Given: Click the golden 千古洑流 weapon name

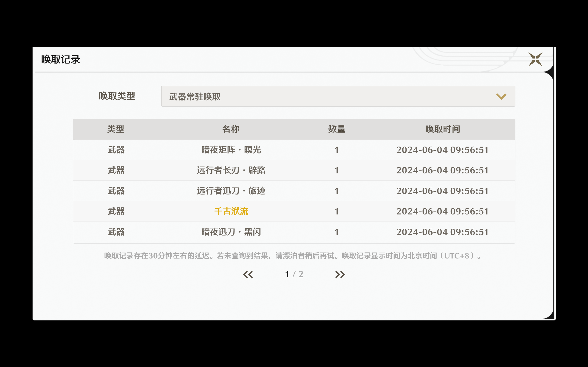Looking at the screenshot, I should 231,211.
